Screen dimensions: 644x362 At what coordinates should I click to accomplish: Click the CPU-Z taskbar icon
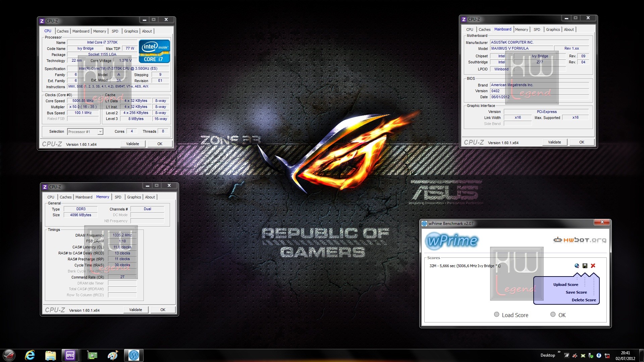tap(70, 355)
